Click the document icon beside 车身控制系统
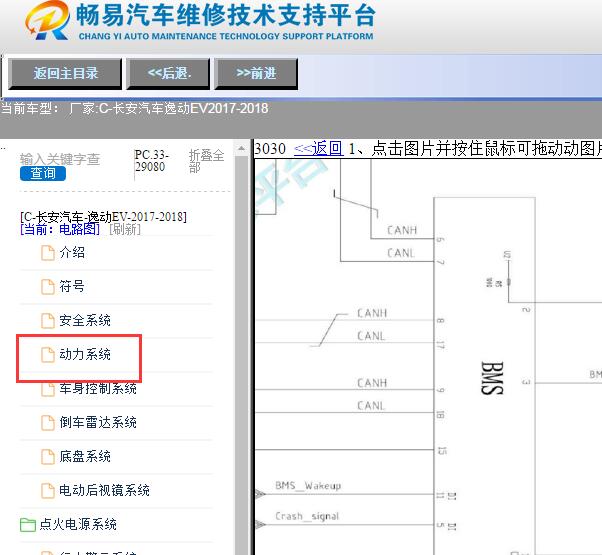 [48, 389]
